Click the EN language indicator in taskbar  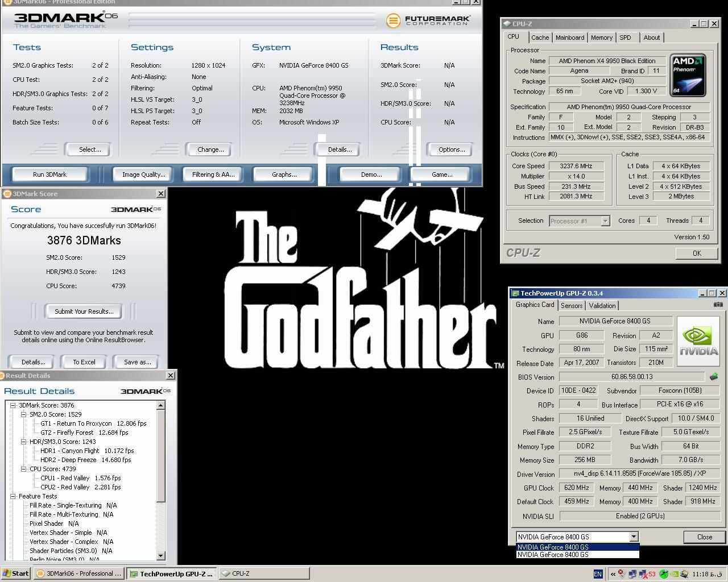click(x=598, y=574)
